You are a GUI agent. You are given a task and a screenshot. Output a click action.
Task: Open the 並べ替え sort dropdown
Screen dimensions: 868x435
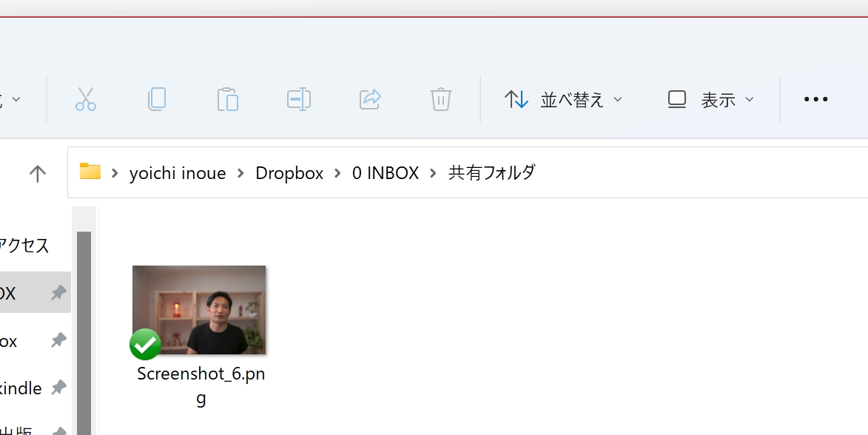(563, 99)
